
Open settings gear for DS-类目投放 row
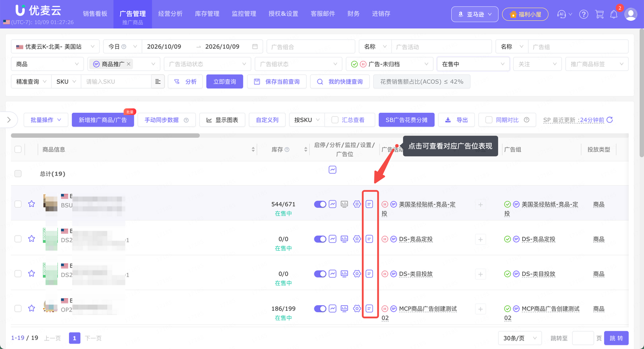click(x=357, y=273)
